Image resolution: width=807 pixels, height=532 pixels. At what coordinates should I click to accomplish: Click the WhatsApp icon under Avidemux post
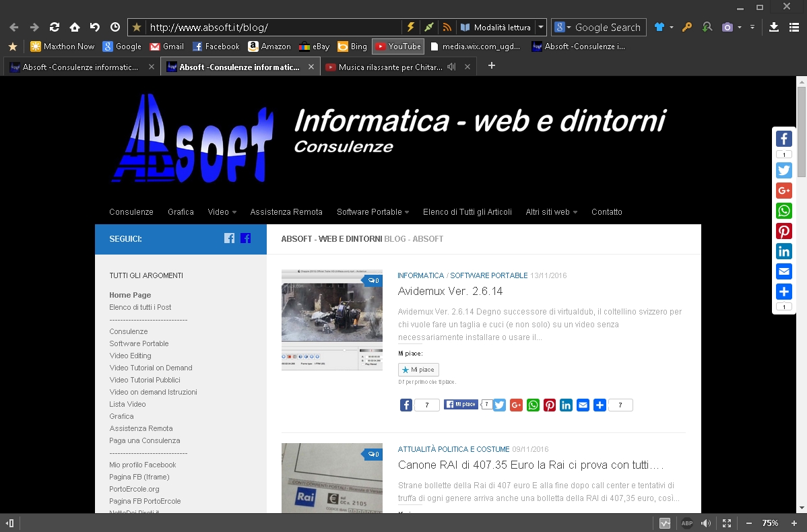pyautogui.click(x=534, y=405)
